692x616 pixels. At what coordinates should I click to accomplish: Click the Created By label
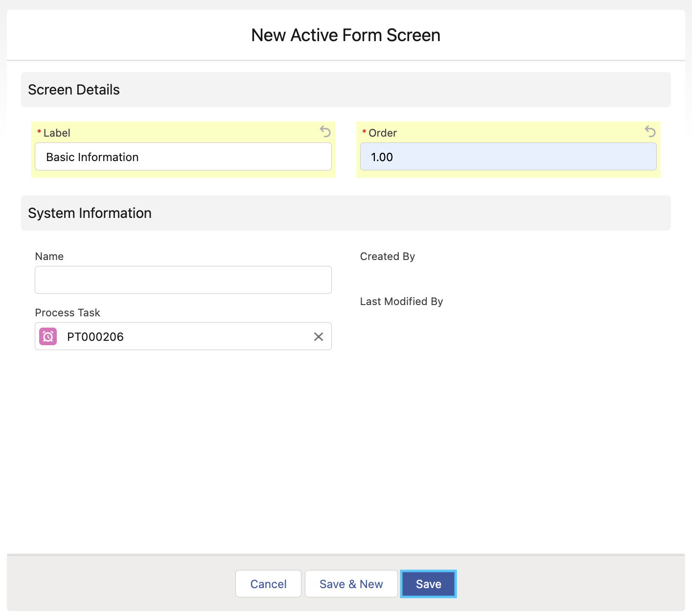click(x=387, y=256)
